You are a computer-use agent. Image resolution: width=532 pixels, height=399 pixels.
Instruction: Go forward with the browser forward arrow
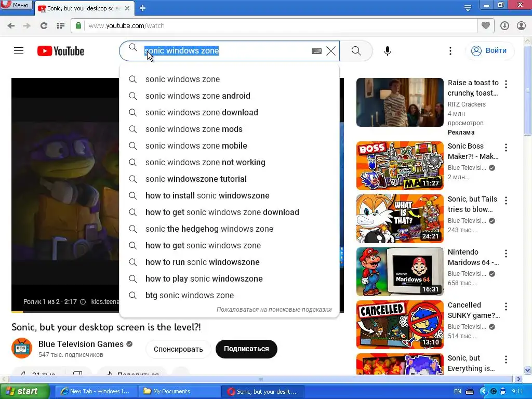(x=27, y=26)
